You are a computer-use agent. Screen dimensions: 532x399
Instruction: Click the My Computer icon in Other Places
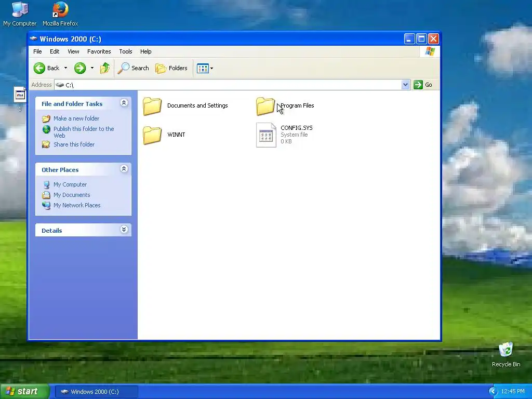point(46,184)
